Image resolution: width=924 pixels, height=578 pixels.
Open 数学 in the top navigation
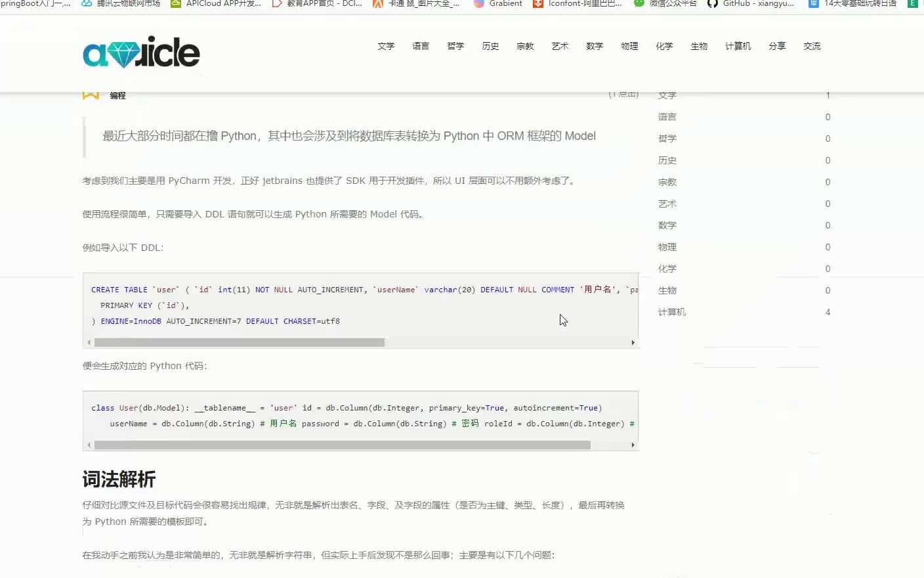point(595,46)
